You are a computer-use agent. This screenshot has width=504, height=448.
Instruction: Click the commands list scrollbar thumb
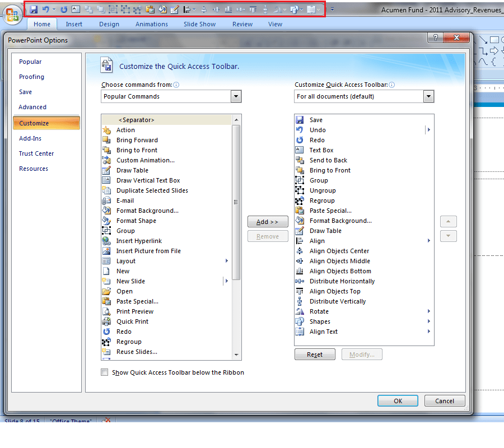click(x=236, y=203)
